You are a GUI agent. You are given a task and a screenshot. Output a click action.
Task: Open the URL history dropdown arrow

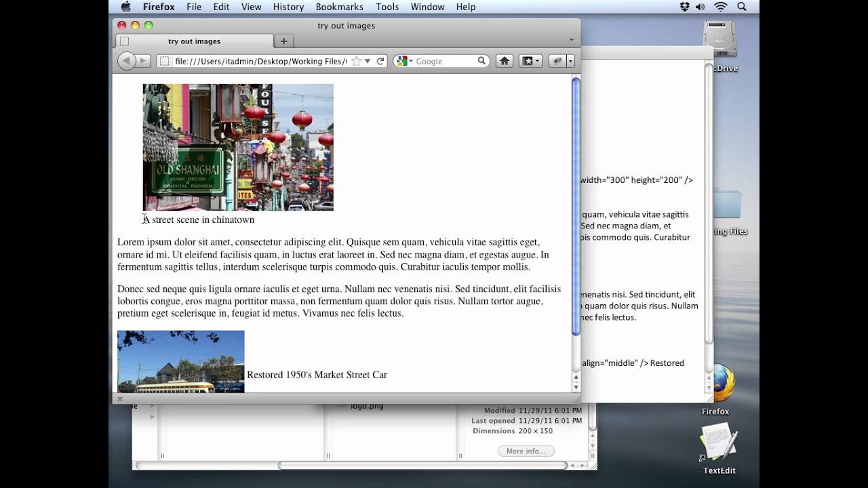click(x=368, y=61)
